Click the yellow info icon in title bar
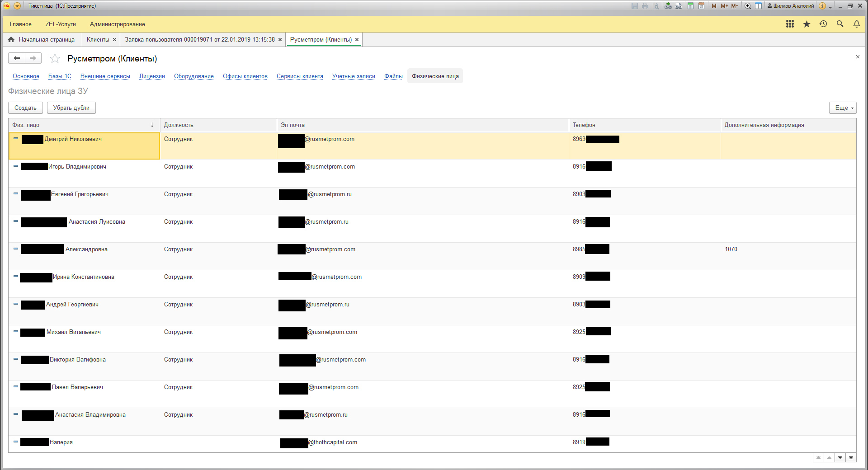 tap(822, 6)
